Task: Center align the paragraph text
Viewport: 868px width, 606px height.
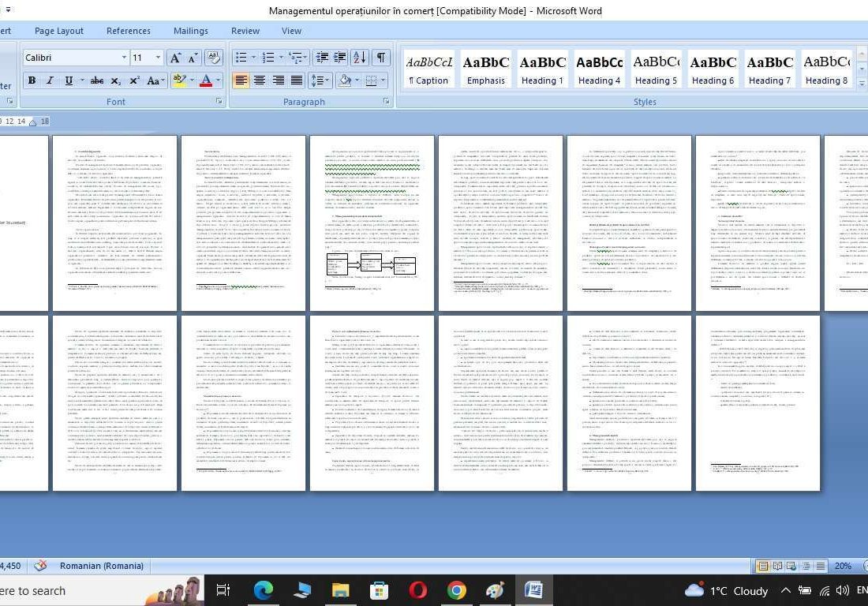Action: (x=260, y=80)
